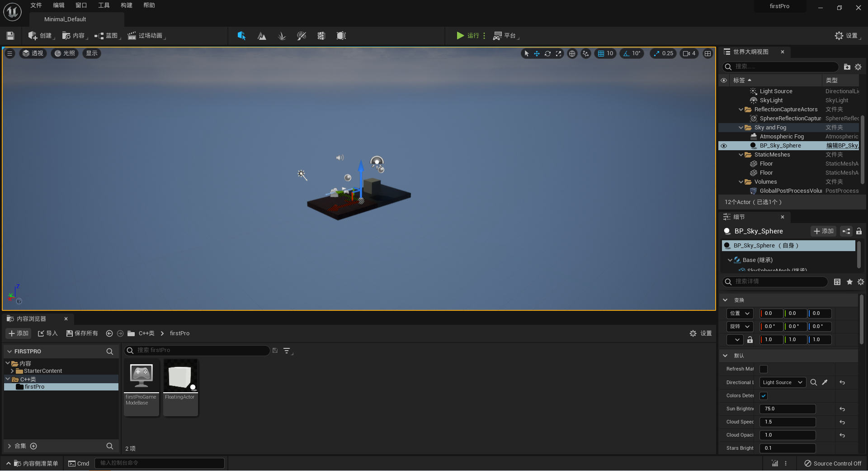
Task: Add a new collection plus icon
Action: pyautogui.click(x=33, y=446)
